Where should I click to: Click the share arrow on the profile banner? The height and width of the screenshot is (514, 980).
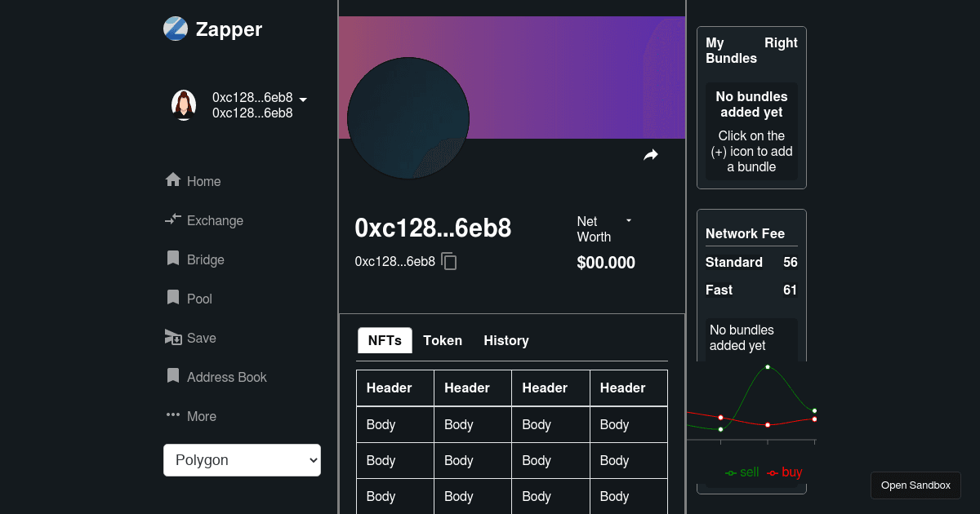[651, 154]
